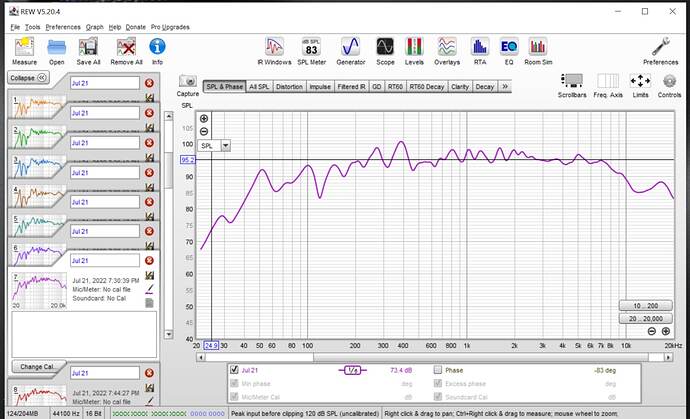Click the measurement list scroll down arrow

[169, 334]
